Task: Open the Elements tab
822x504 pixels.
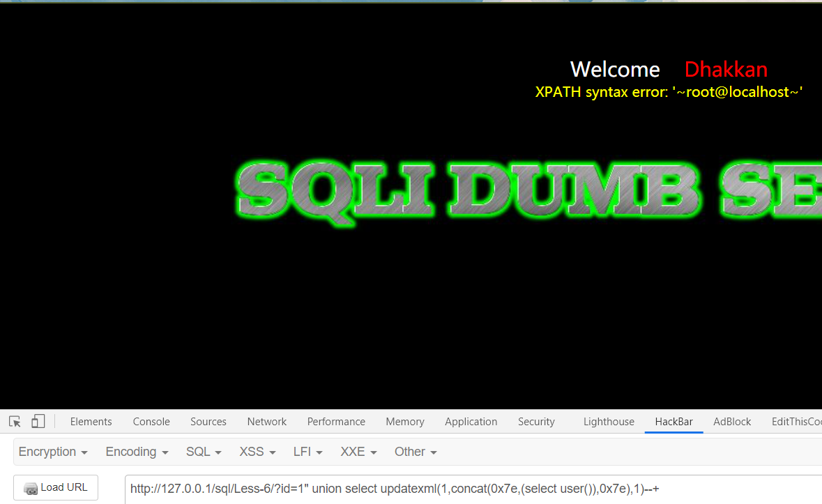Action: pos(91,422)
